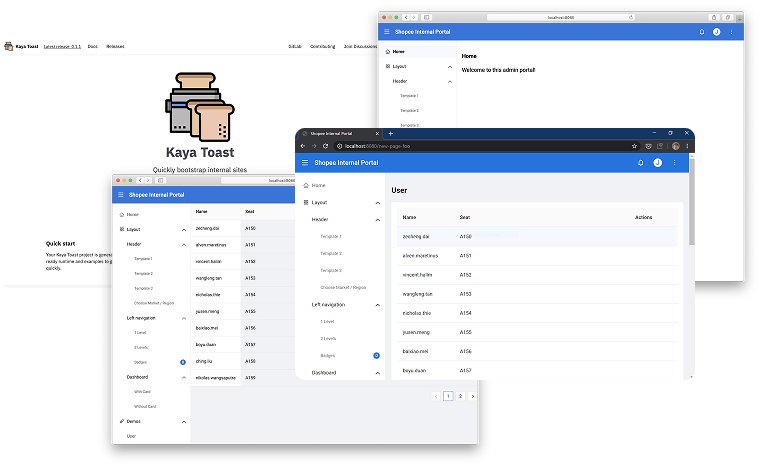Screen dimensions: 761x467
Task: Click the blue badge counter beside Badges in Chrome
Action: (x=376, y=355)
